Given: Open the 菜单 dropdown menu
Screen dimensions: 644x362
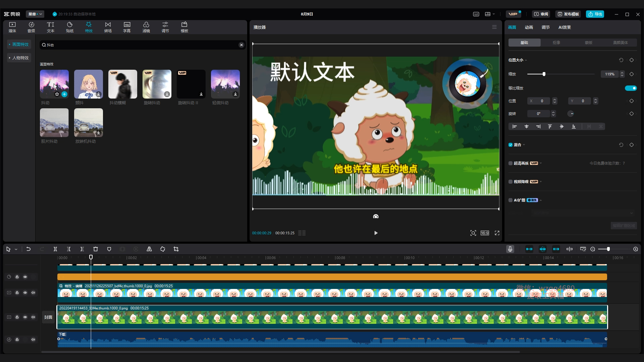Looking at the screenshot, I should 35,14.
